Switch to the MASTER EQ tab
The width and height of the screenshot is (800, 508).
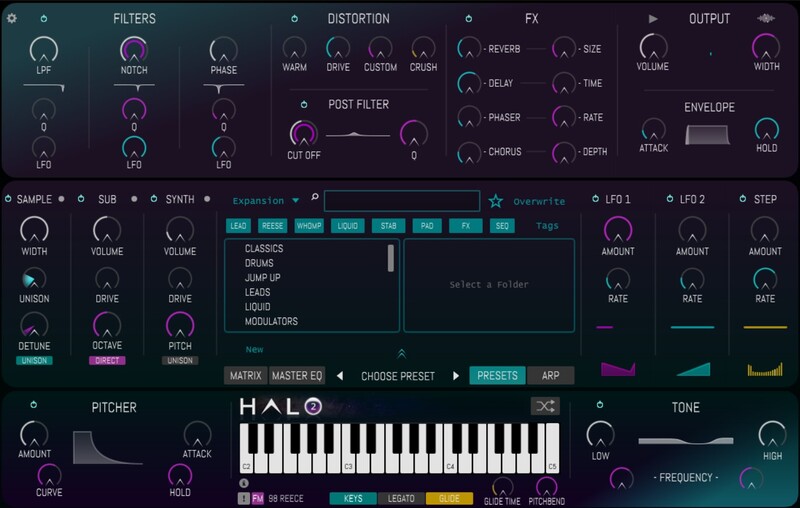(x=297, y=376)
